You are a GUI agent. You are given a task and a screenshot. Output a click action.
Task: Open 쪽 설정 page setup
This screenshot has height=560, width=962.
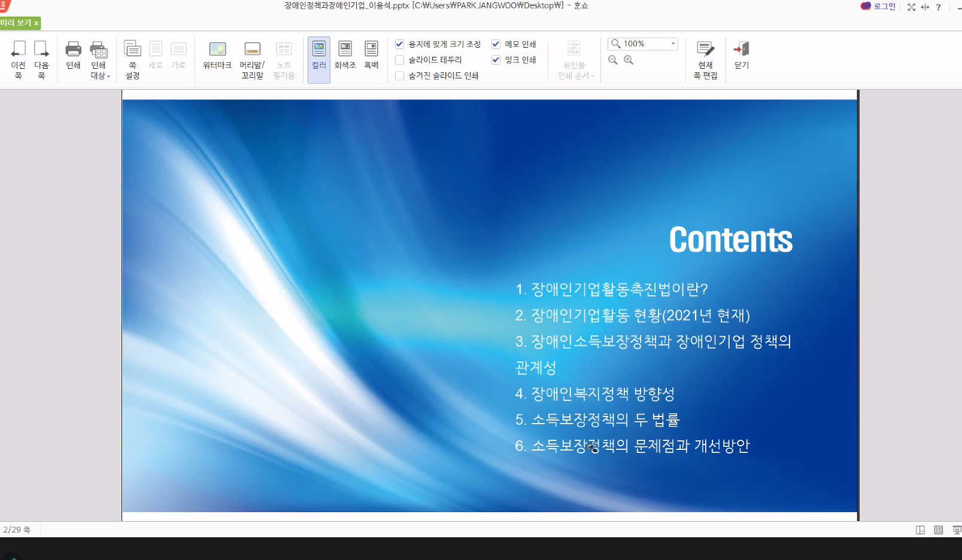tap(132, 59)
